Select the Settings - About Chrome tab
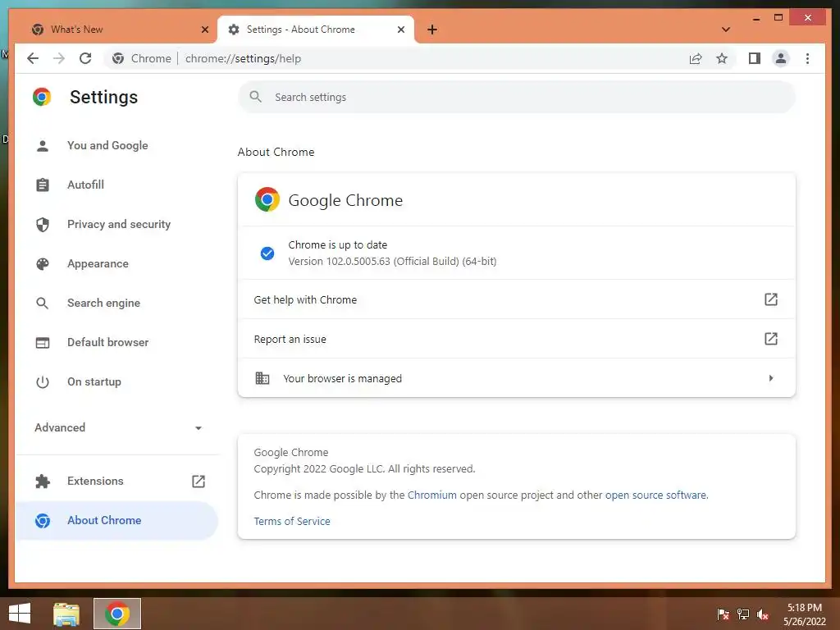Image resolution: width=840 pixels, height=630 pixels. tap(316, 30)
